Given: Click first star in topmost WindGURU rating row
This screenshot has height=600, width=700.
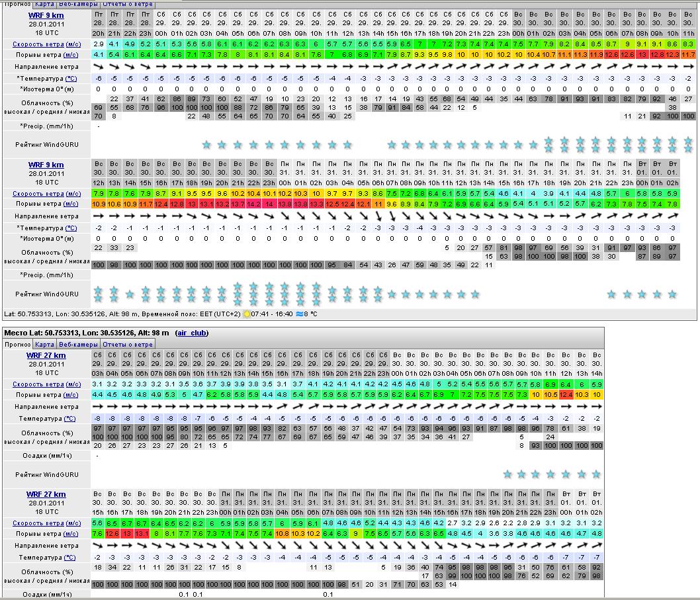Looking at the screenshot, I should click(x=206, y=144).
